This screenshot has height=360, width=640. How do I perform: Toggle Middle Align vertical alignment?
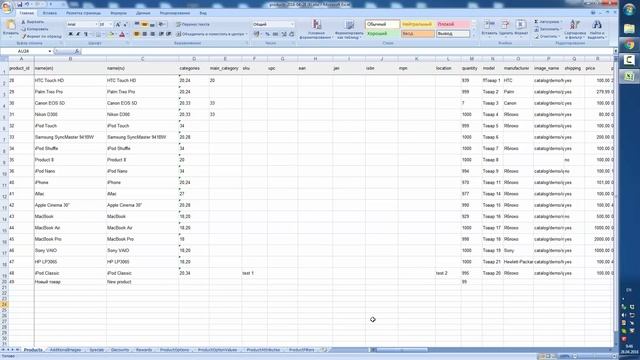tap(144, 24)
